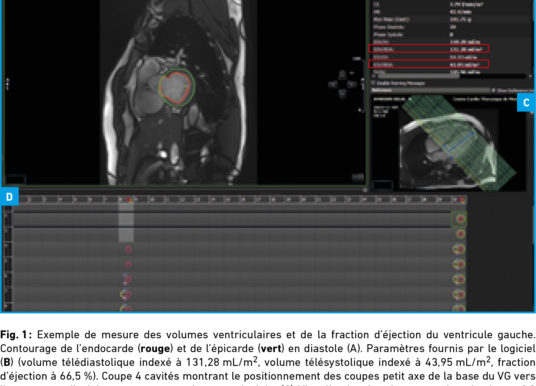Select the red diastole phase marker in timeline header
This screenshot has height=386, width=536.
[129, 199]
